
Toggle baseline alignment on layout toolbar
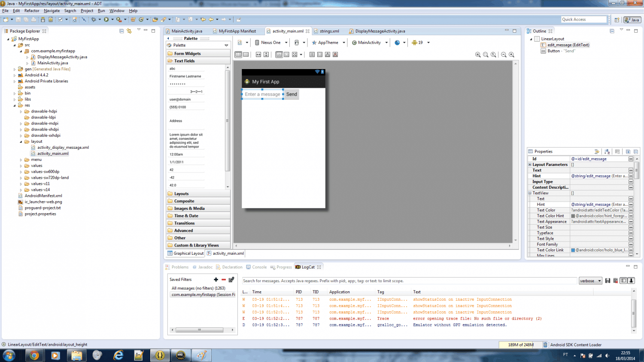pyautogui.click(x=279, y=54)
